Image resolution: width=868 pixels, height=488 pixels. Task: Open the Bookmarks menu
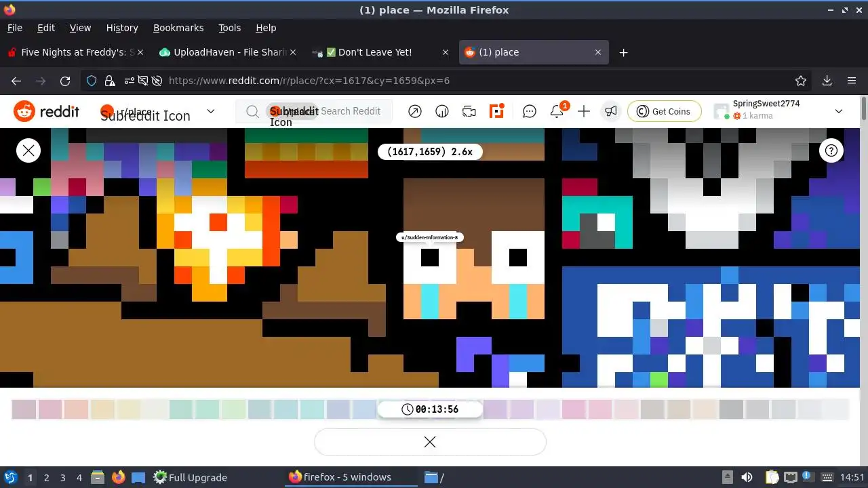click(178, 28)
